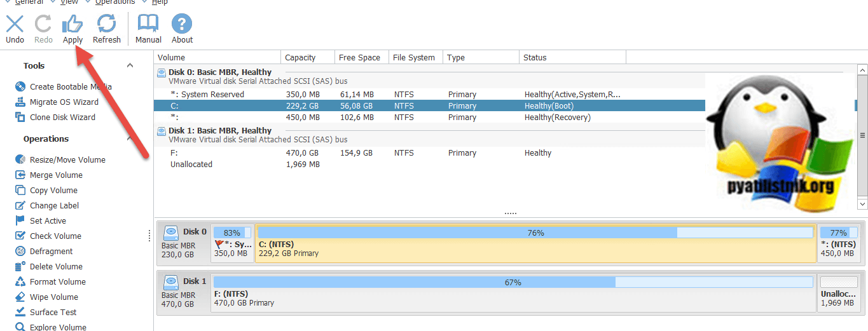Click the Disk 1 drive icon in disk map
868x331 pixels.
coord(170,281)
